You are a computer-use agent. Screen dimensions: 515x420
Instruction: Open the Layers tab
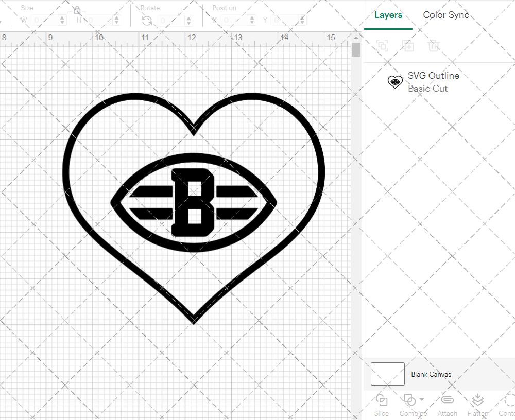388,15
